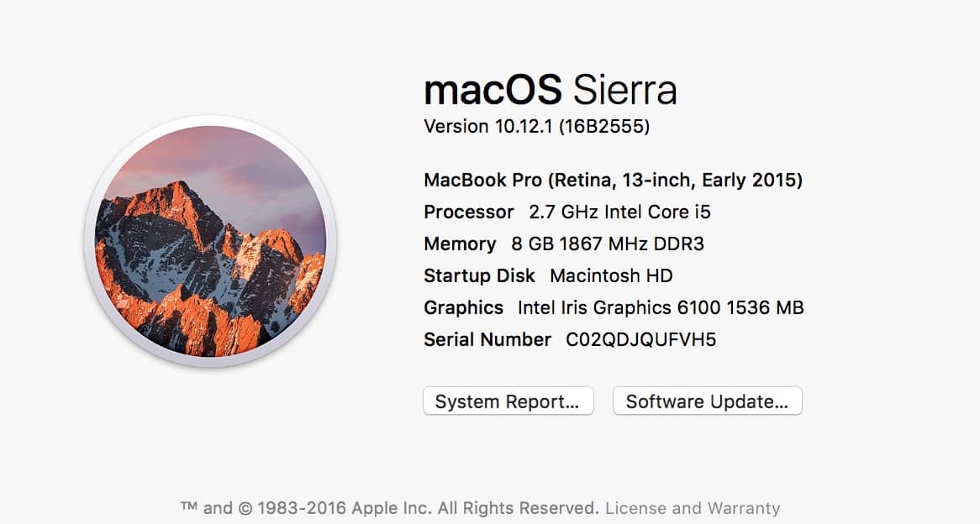Click the serial number C02QDJQUFVH5

click(640, 340)
